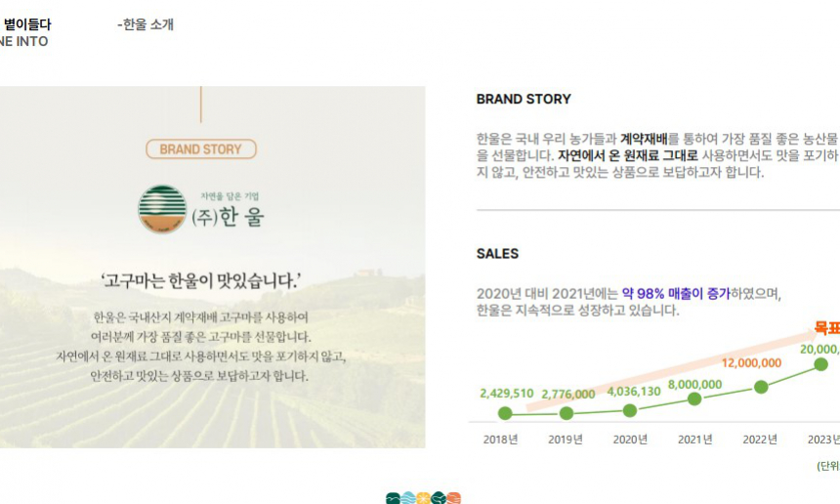Click the SALES section heading

[497, 254]
